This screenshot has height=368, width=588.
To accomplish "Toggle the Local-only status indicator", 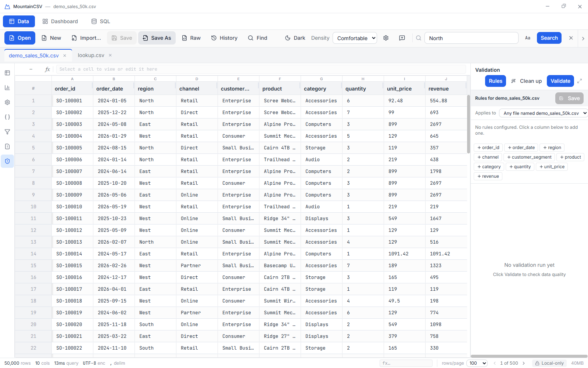I will tap(549, 363).
